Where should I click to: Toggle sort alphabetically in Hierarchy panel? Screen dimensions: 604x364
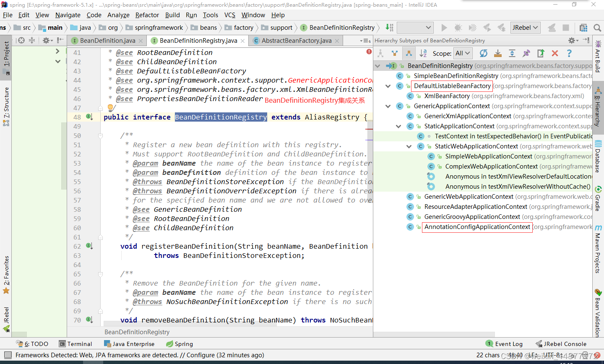423,53
